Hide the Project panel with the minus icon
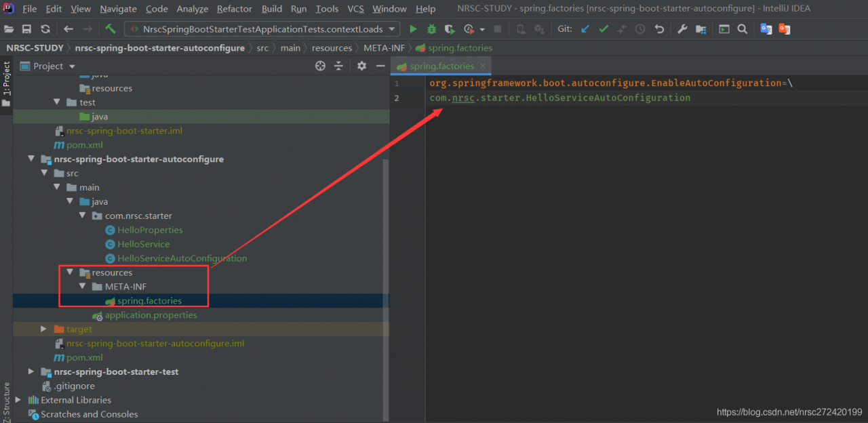868x423 pixels. (380, 66)
